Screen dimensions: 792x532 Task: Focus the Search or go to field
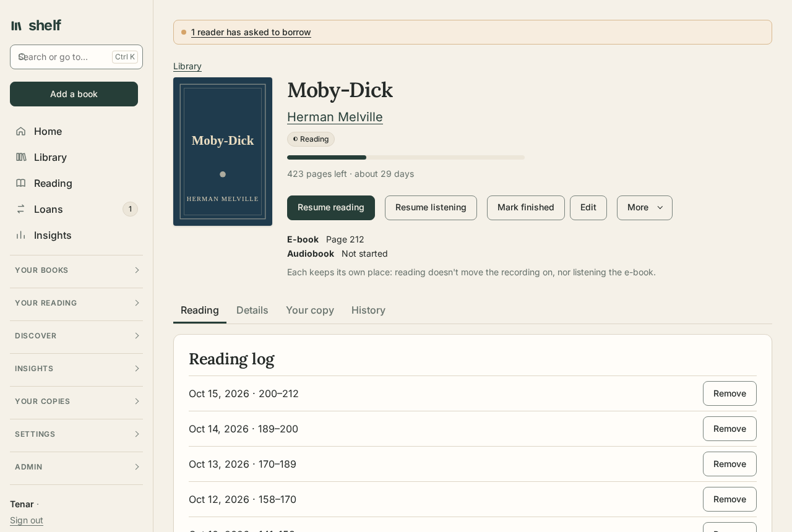77,57
